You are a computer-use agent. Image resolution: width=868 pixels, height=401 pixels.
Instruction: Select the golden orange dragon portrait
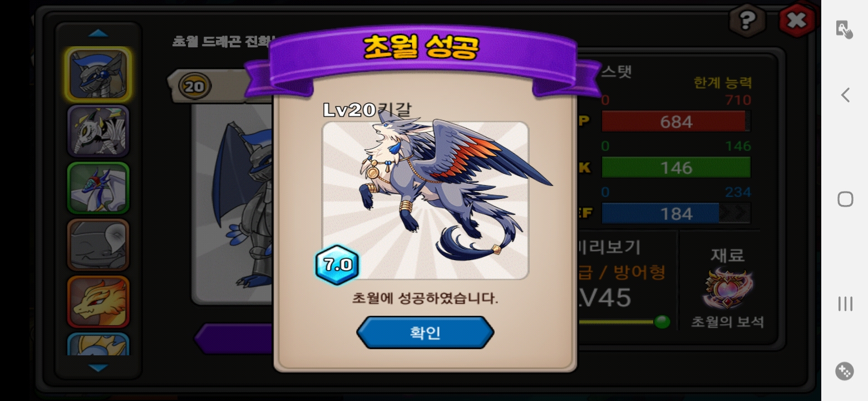tap(98, 302)
